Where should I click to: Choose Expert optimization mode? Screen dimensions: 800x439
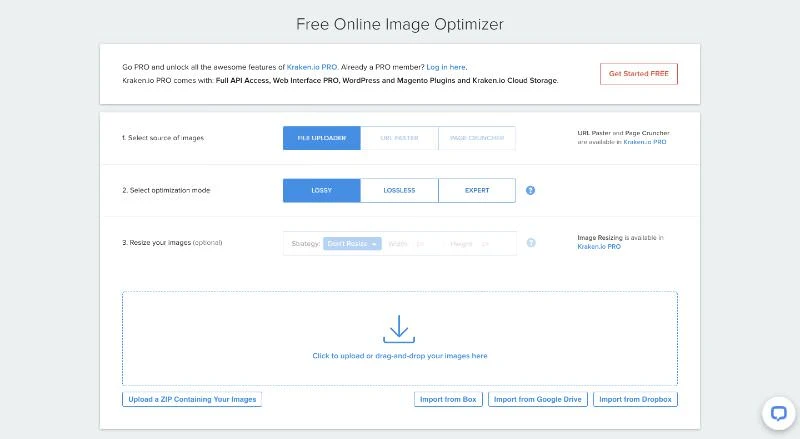point(477,190)
